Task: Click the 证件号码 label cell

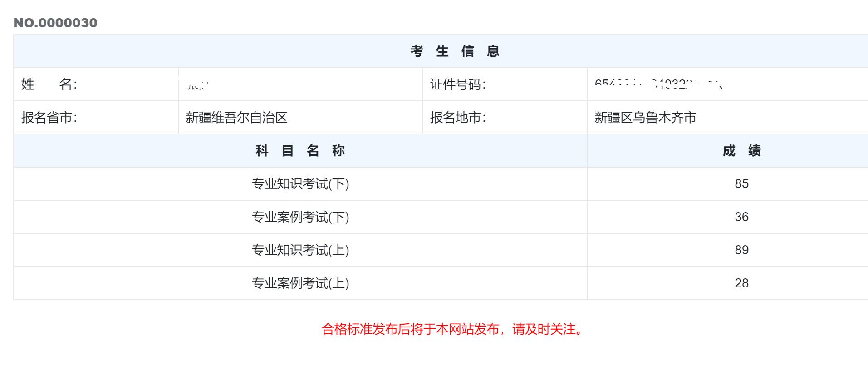Action: click(505, 84)
